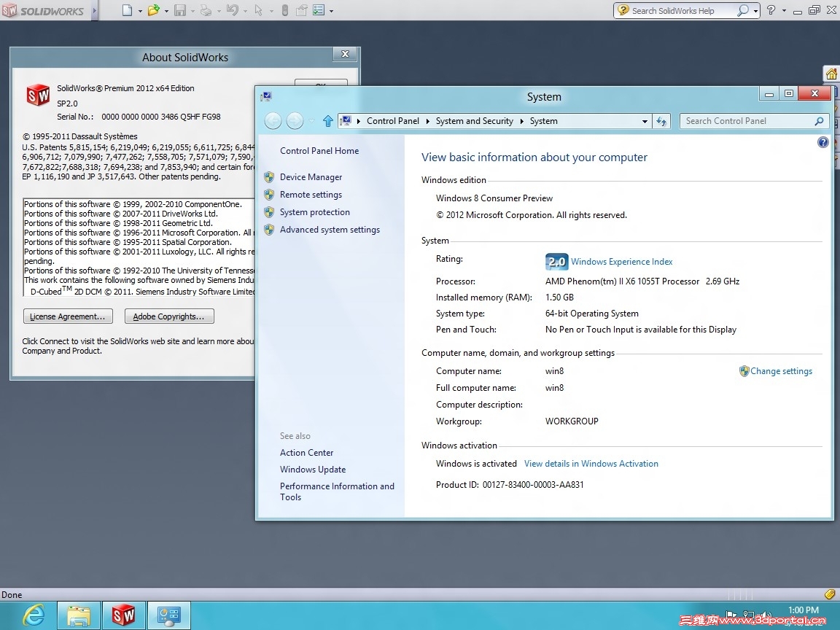This screenshot has height=630, width=840.
Task: Click the Undo arrow icon
Action: [233, 10]
